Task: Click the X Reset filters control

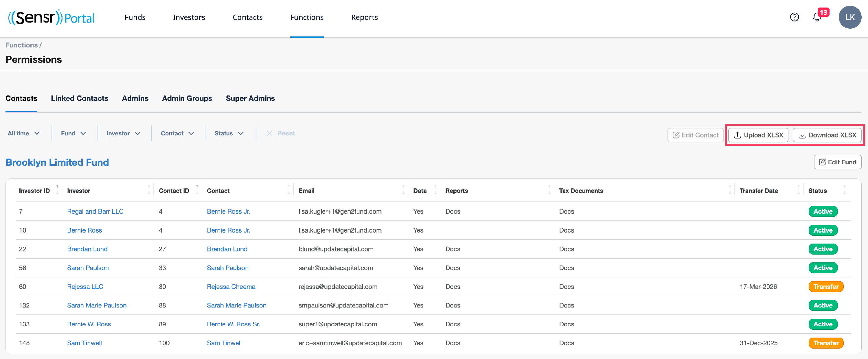Action: 281,133
